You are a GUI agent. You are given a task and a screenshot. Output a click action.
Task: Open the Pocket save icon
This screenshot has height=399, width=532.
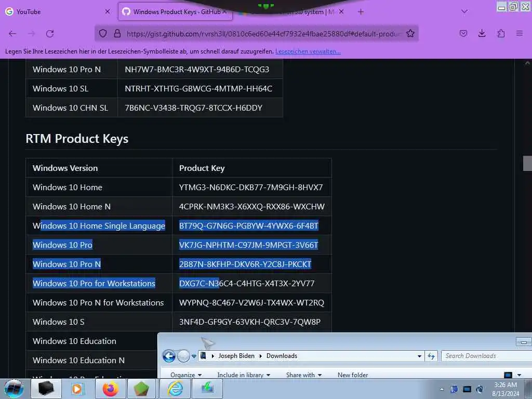463,33
